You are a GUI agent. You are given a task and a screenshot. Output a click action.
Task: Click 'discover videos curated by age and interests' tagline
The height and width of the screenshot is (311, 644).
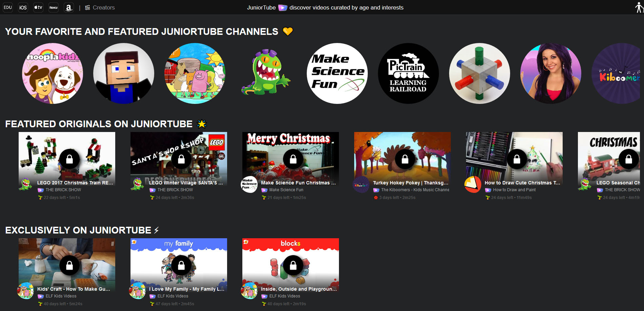[x=346, y=7]
